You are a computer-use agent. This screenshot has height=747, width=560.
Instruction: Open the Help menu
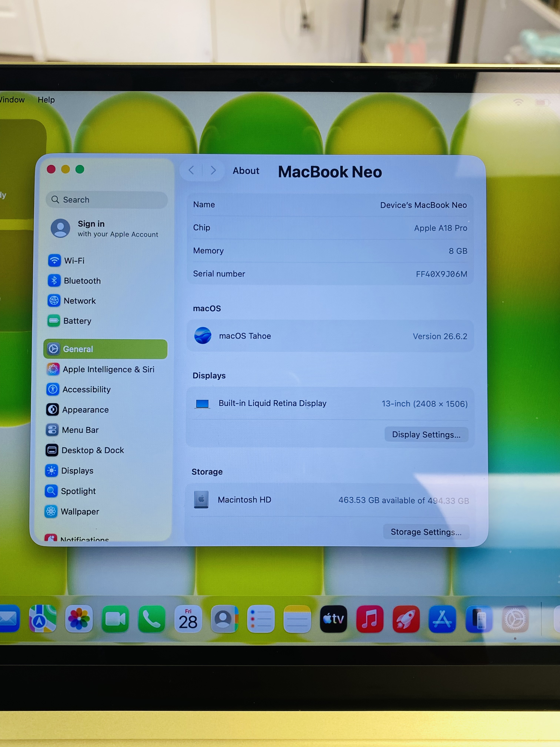(x=46, y=100)
